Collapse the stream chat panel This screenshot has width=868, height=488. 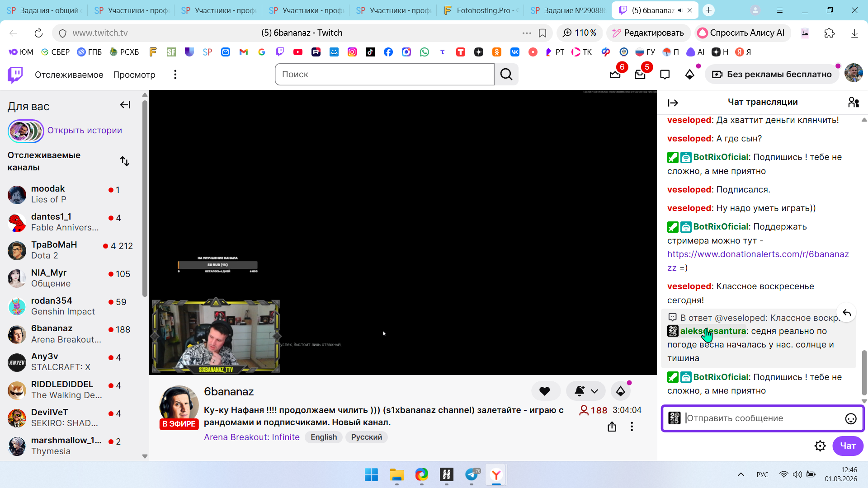point(673,103)
